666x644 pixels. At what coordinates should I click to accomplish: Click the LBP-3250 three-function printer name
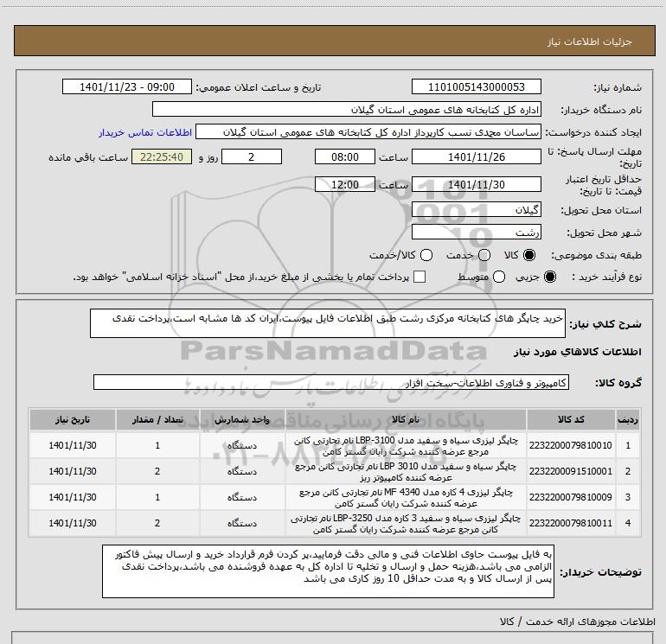coord(406,524)
